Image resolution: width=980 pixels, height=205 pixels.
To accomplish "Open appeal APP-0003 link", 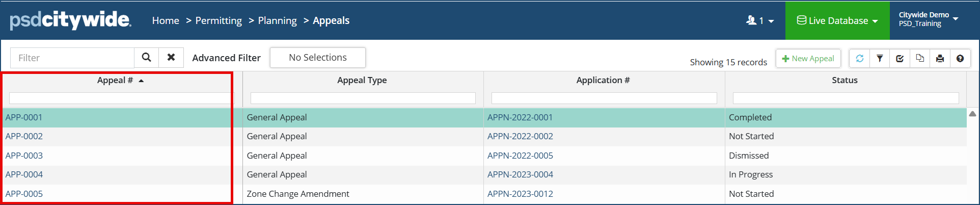I will [x=24, y=156].
